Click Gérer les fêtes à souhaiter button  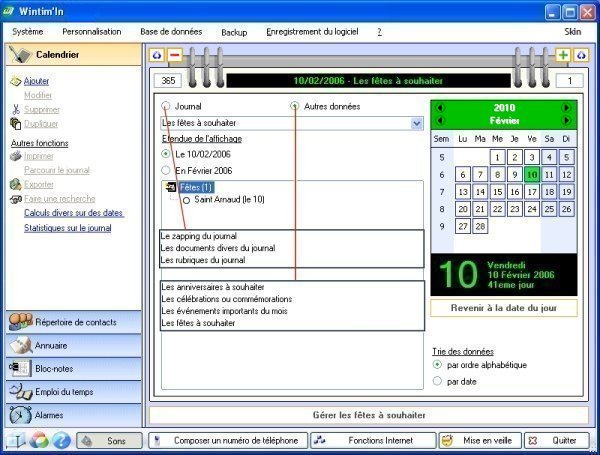pos(369,415)
